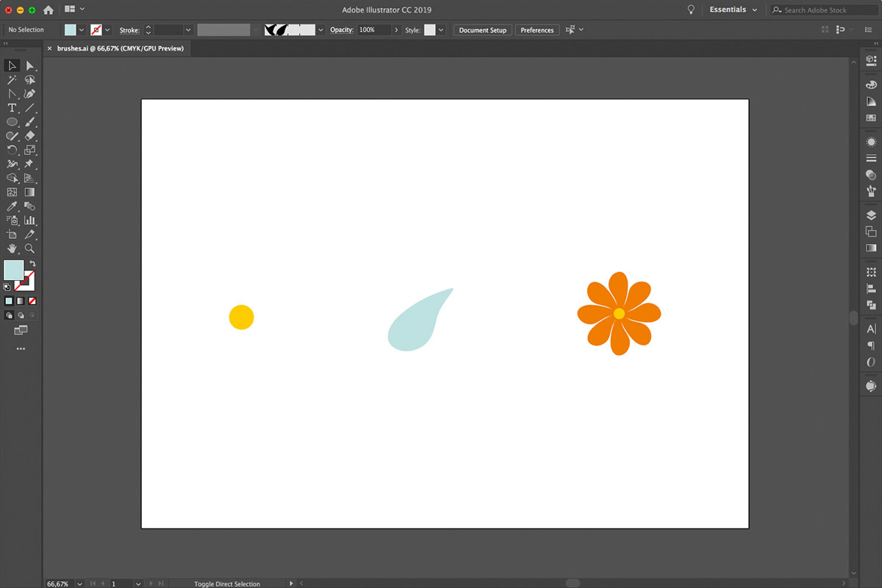
Task: Select the Zoom magnifier tool
Action: pyautogui.click(x=30, y=248)
